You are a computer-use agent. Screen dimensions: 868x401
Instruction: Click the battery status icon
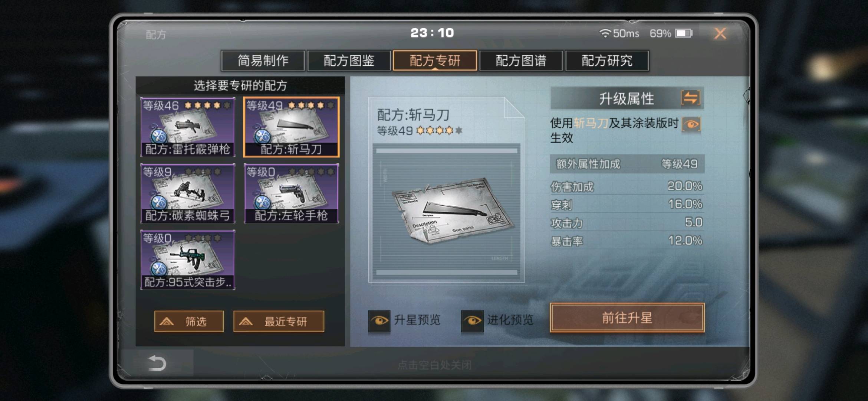coord(684,33)
